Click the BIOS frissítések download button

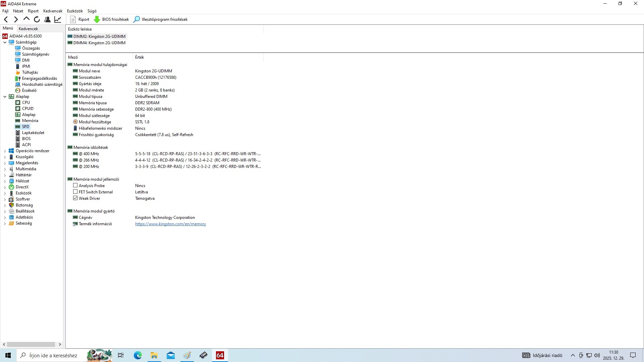click(x=111, y=19)
